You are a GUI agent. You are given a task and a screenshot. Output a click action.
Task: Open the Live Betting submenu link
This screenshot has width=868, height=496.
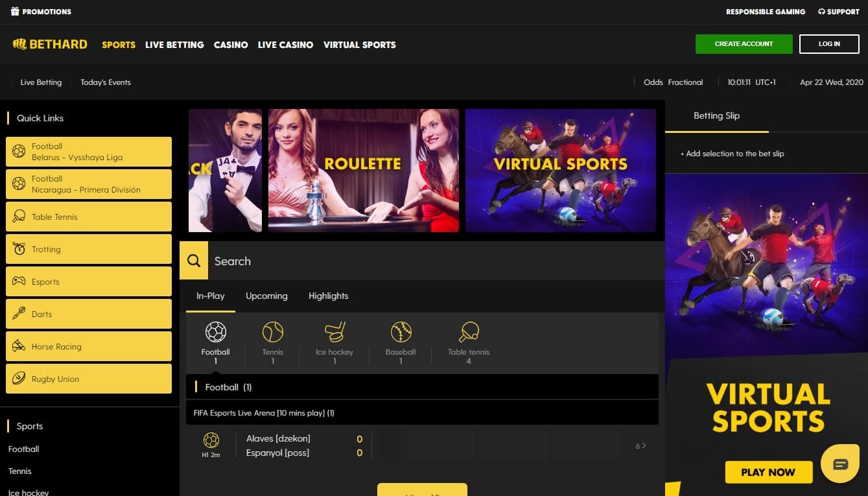[x=41, y=82]
